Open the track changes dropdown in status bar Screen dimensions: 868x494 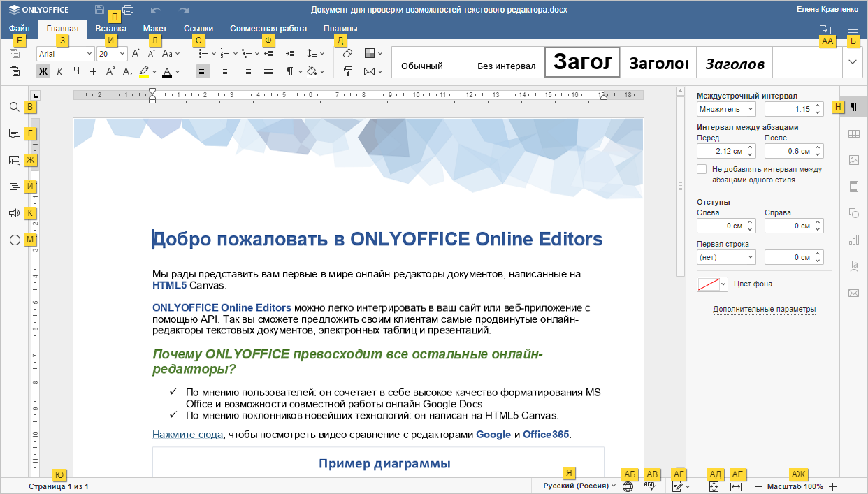(x=680, y=486)
